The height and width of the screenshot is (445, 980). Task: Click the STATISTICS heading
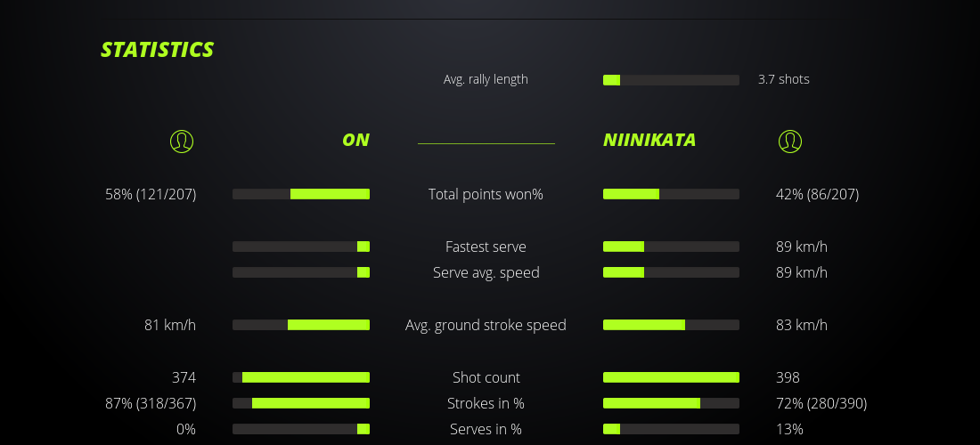pos(158,50)
